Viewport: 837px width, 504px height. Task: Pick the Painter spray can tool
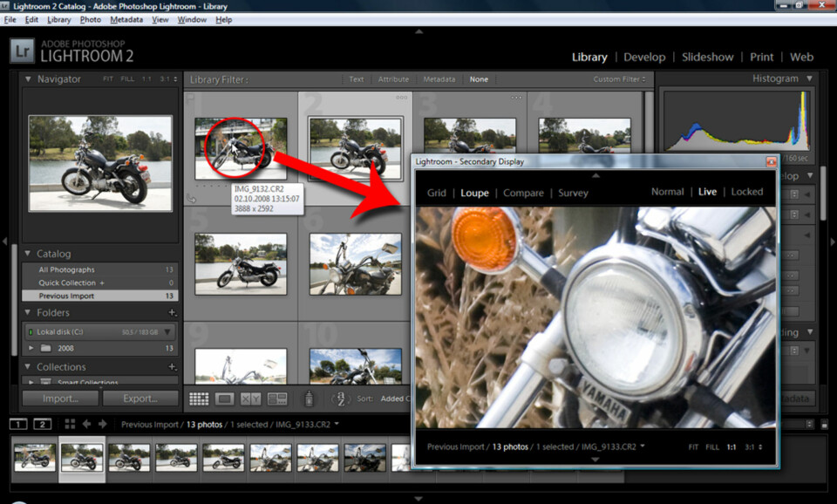[309, 398]
